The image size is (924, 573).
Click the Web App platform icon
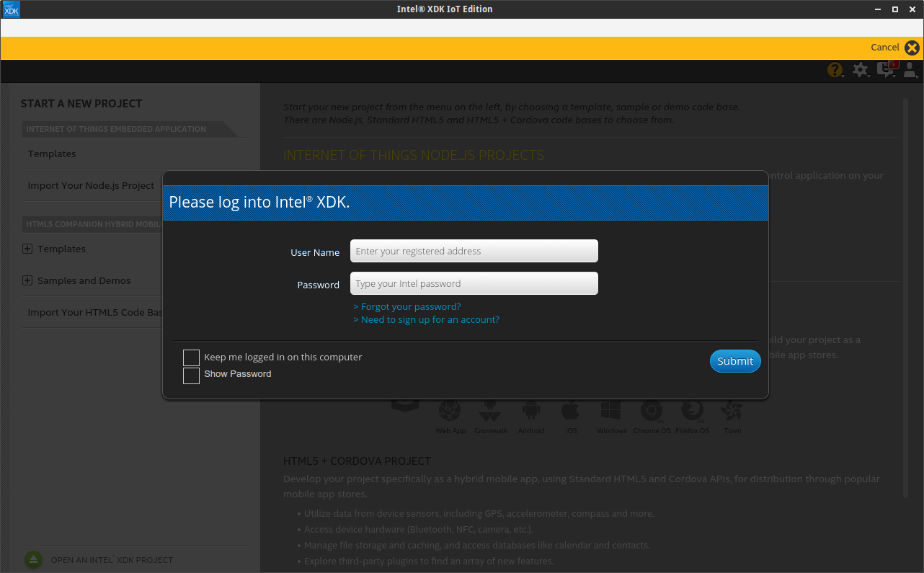coord(450,411)
